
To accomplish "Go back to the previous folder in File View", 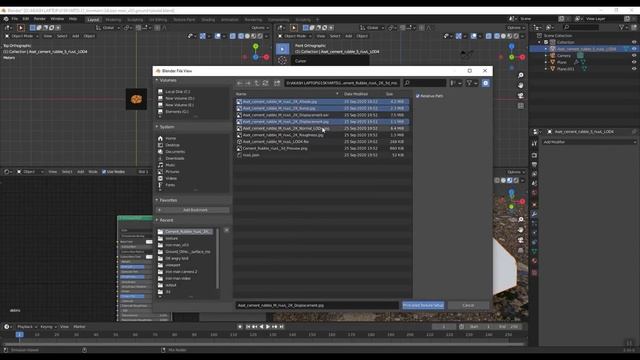I will [x=240, y=83].
